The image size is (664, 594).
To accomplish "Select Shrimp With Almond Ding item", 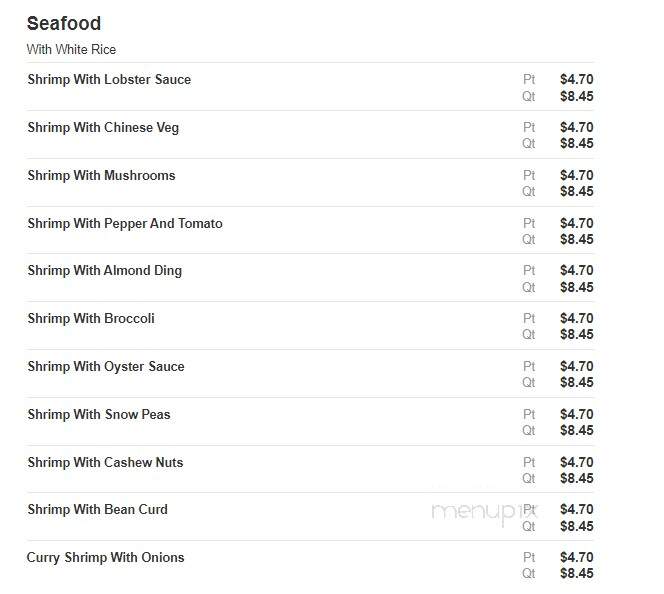I will tap(105, 271).
